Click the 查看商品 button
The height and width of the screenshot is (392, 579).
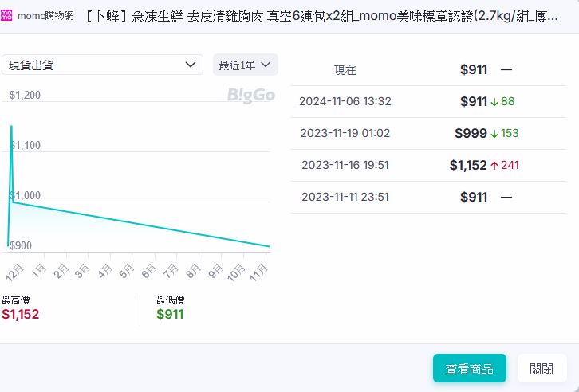pyautogui.click(x=469, y=369)
